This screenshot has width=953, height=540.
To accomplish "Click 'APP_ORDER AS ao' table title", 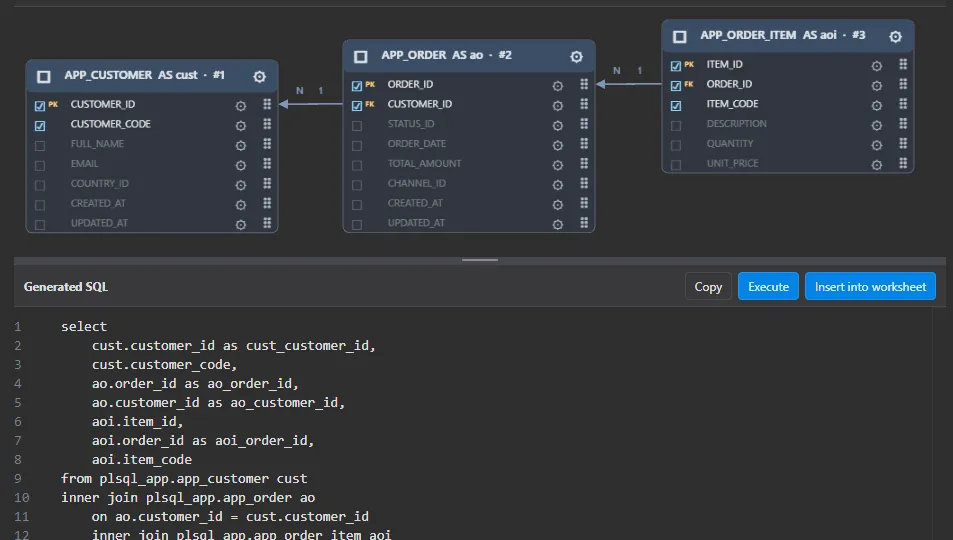I will (432, 55).
